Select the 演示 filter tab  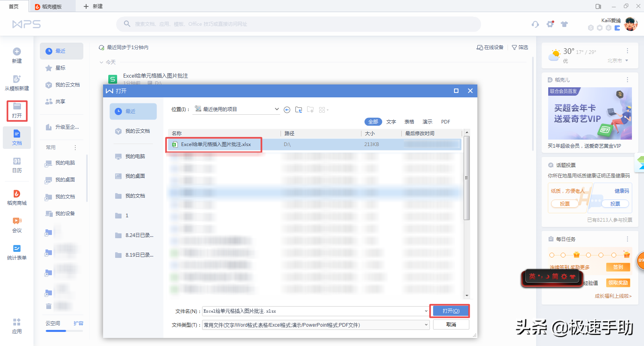[427, 122]
